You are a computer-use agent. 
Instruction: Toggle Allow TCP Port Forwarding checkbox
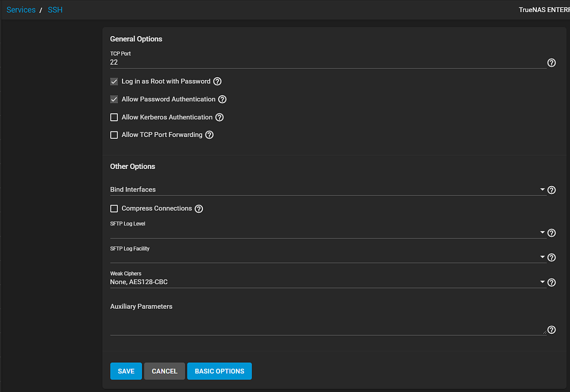[x=114, y=135]
